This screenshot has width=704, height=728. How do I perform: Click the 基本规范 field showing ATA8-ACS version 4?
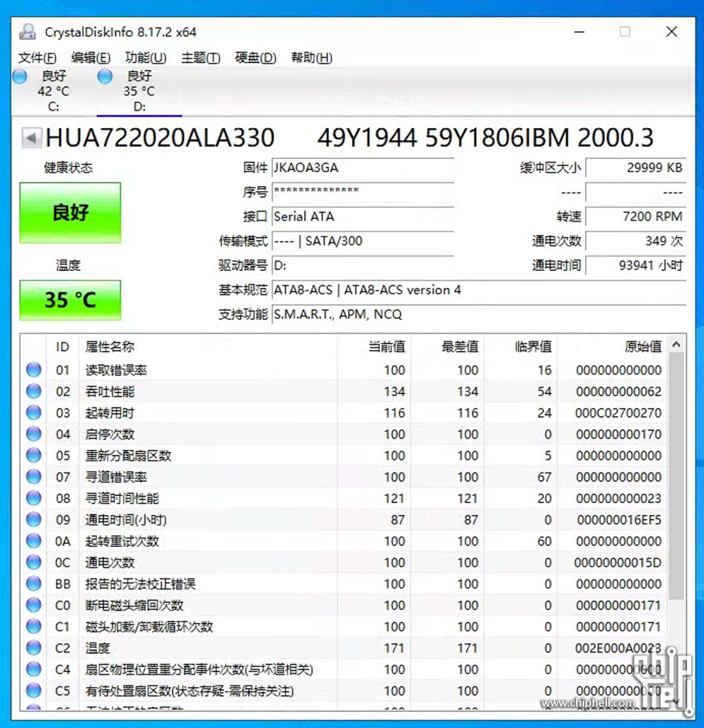pyautogui.click(x=479, y=290)
